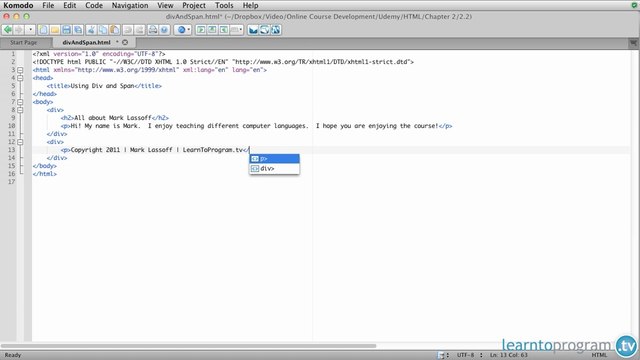Click the DOCTYPE declaration on line 2
Viewport: 640px width, 360px height.
tap(223, 62)
